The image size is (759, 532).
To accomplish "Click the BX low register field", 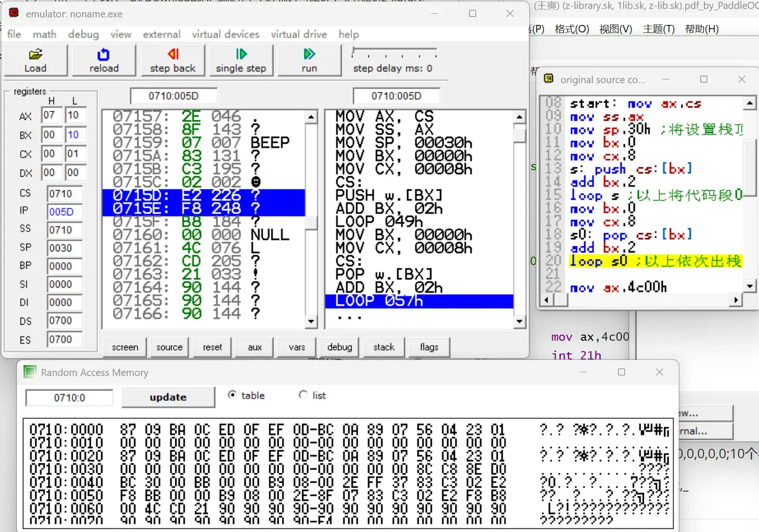I will point(75,135).
